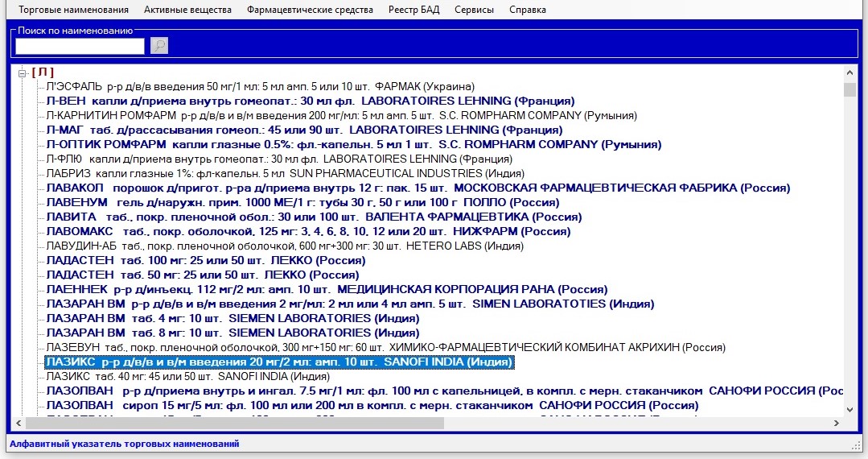Click the search magnifier button
Viewport: 868px width, 459px height.
pos(158,45)
